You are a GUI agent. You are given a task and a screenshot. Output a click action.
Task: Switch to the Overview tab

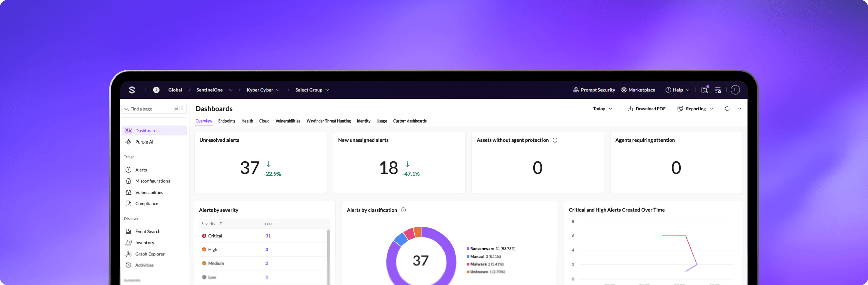tap(204, 121)
